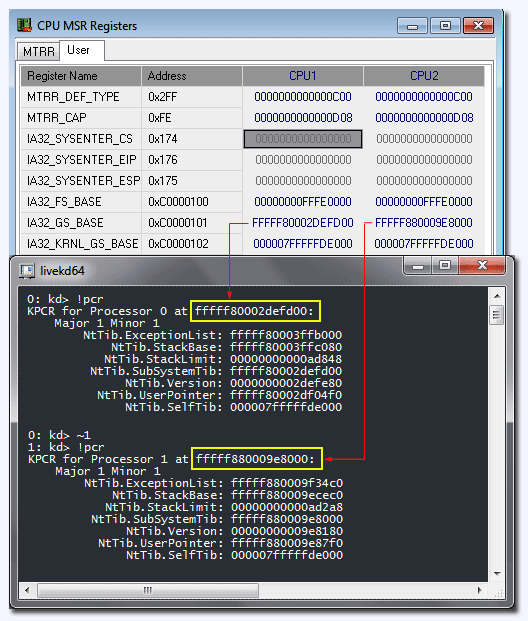Click the first '!pcr' command line
This screenshot has width=528, height=621.
pos(65,299)
